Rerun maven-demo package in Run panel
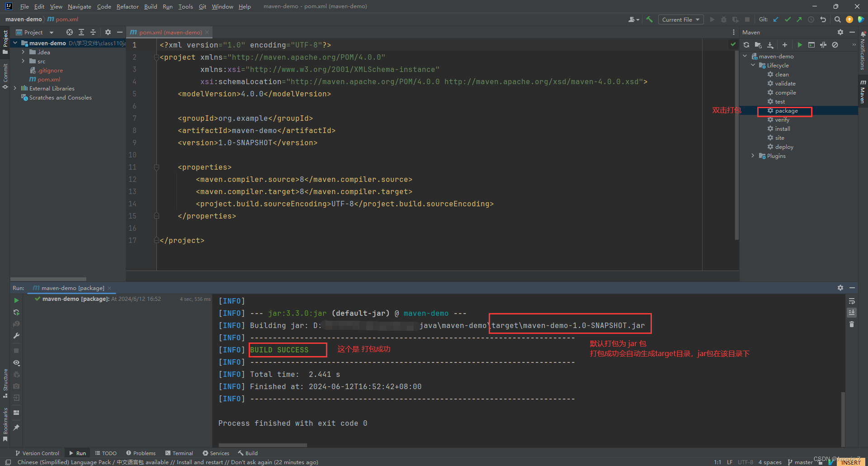Image resolution: width=868 pixels, height=466 pixels. [16, 300]
